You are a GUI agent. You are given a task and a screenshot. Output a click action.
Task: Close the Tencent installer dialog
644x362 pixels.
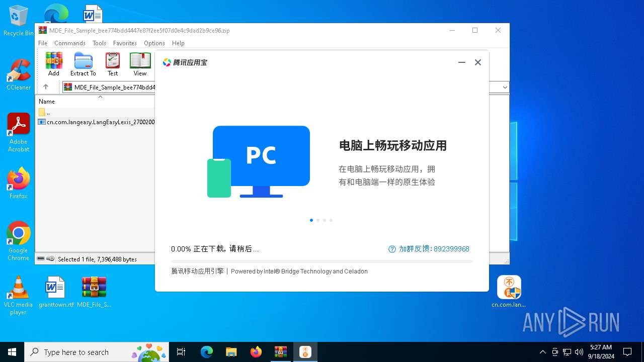click(x=478, y=62)
